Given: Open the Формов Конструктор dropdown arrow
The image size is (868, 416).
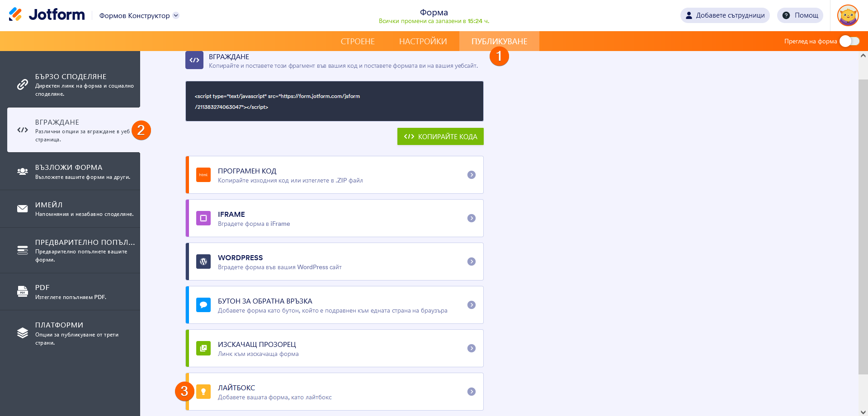Looking at the screenshot, I should point(176,15).
